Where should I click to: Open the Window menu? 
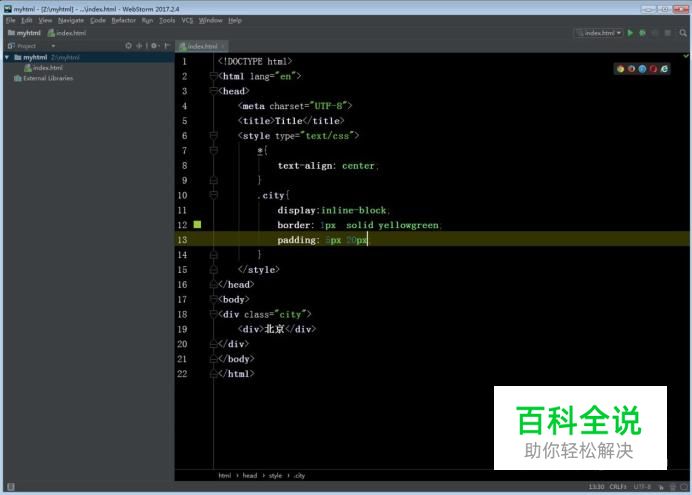[x=211, y=20]
